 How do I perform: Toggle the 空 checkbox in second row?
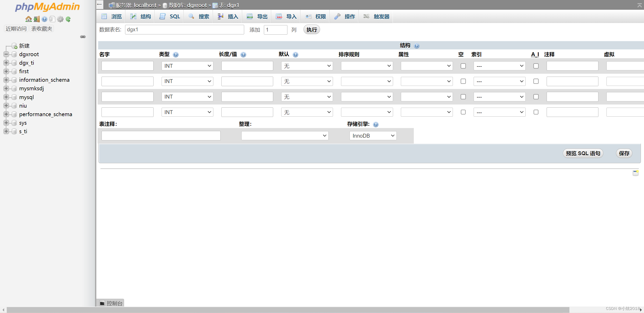[x=463, y=81]
